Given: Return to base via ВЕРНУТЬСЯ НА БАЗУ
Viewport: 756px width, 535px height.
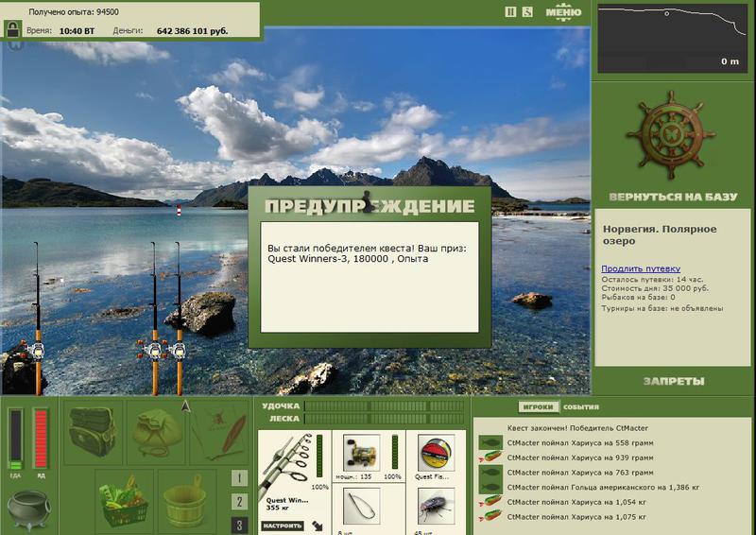Looking at the screenshot, I should [x=673, y=197].
